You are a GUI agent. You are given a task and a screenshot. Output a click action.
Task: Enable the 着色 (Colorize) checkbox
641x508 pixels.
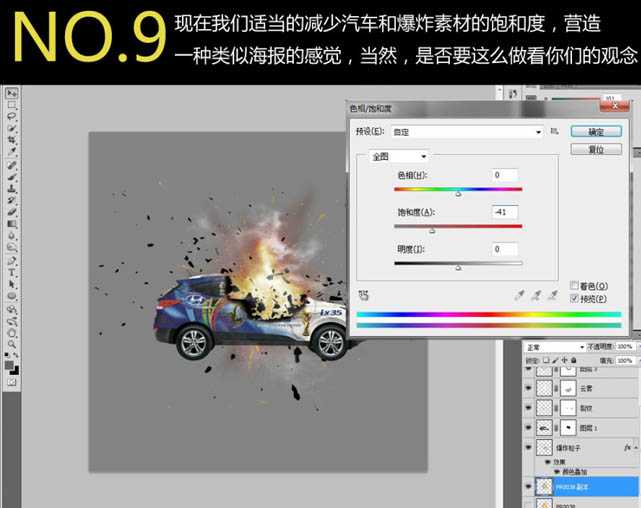coord(573,285)
